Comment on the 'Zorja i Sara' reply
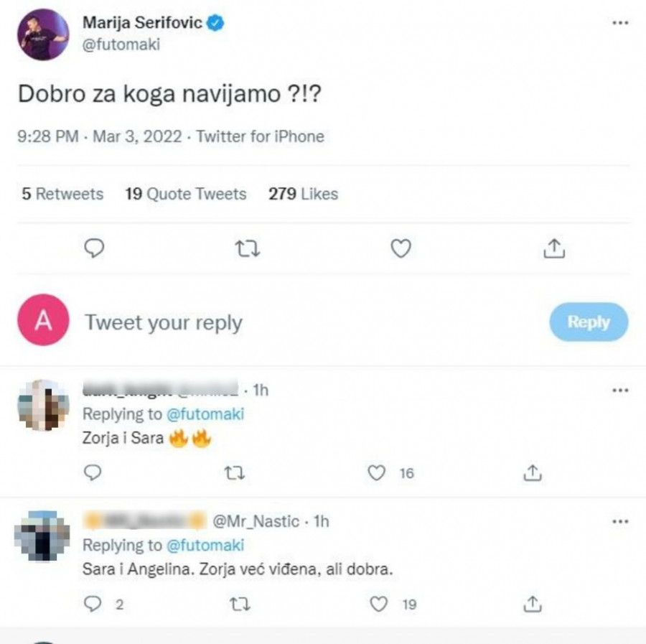The image size is (646, 644). (x=93, y=473)
